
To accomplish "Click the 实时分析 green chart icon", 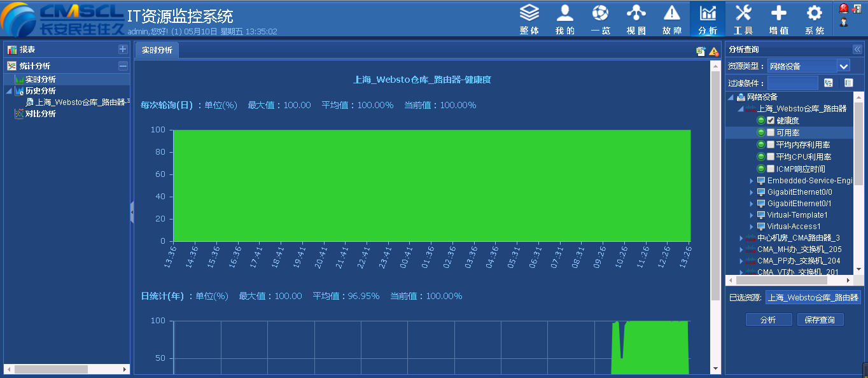I will [20, 80].
